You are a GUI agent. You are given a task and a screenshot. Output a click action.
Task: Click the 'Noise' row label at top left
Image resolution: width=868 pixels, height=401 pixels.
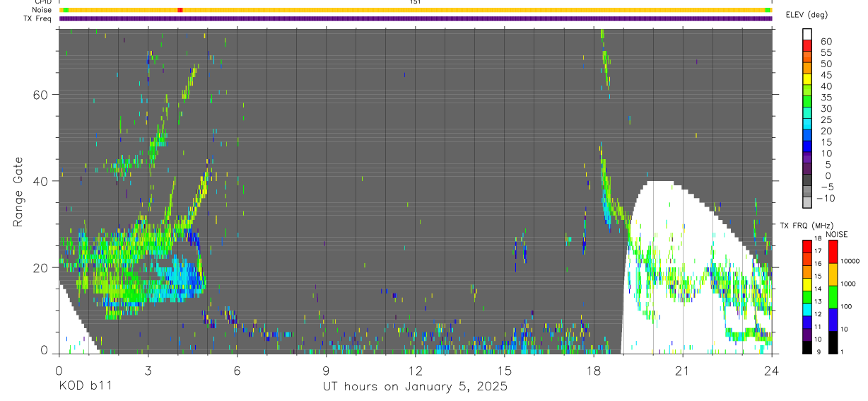tap(42, 10)
